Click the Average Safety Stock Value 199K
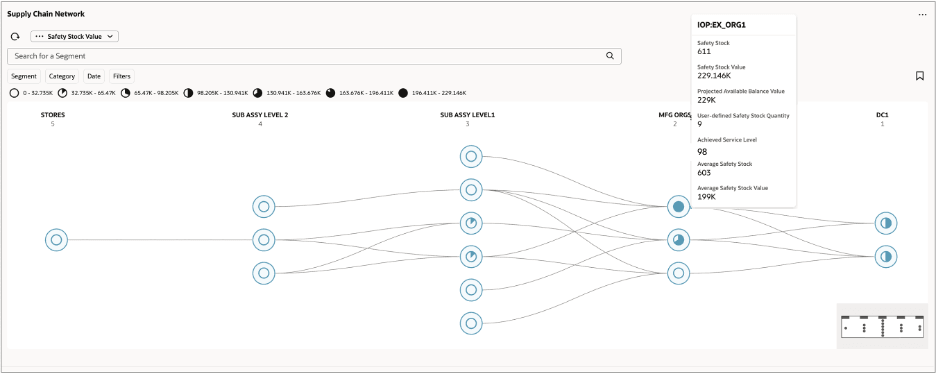 pyautogui.click(x=707, y=196)
